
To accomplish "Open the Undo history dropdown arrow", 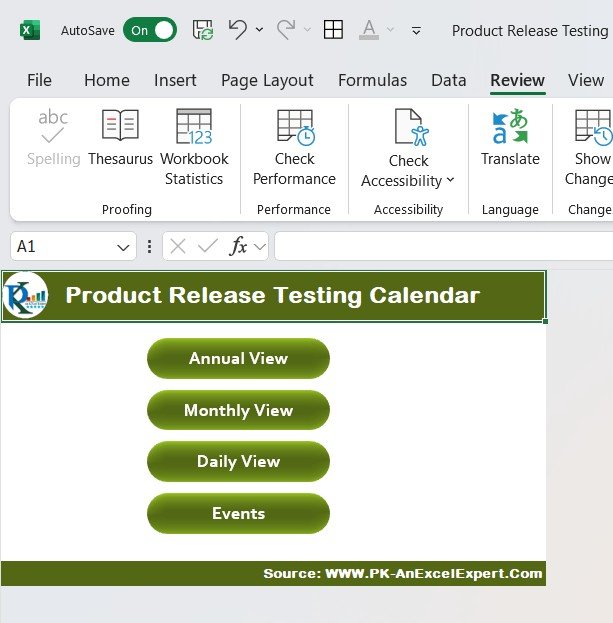I will pyautogui.click(x=259, y=30).
